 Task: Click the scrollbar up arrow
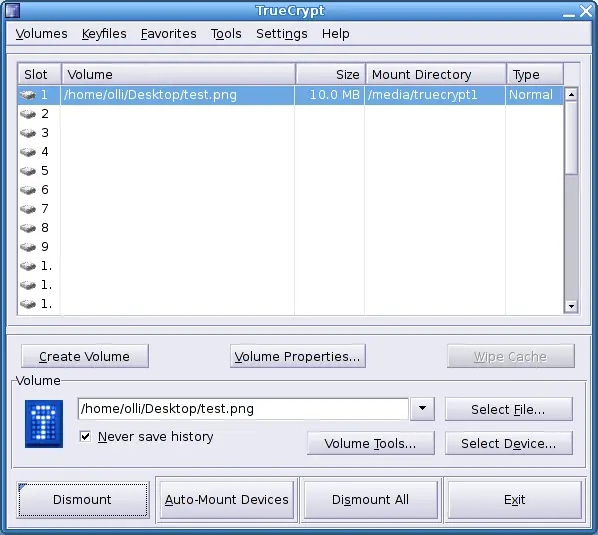[x=571, y=94]
